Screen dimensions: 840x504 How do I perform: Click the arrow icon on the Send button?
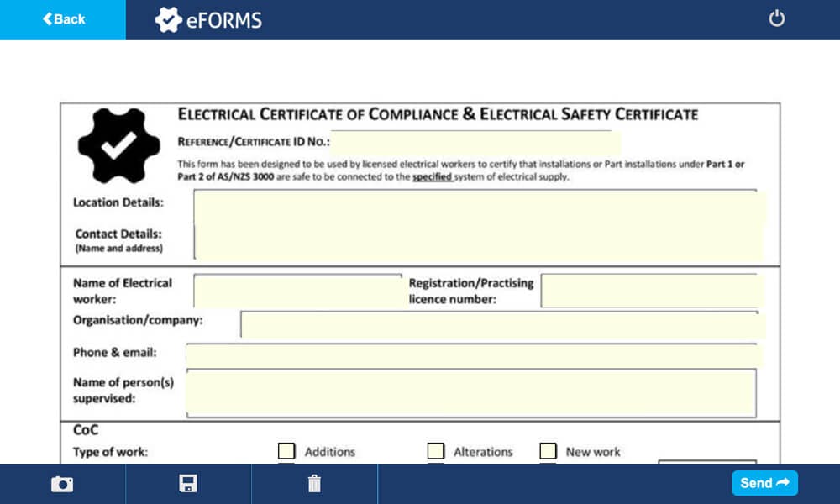pyautogui.click(x=781, y=483)
